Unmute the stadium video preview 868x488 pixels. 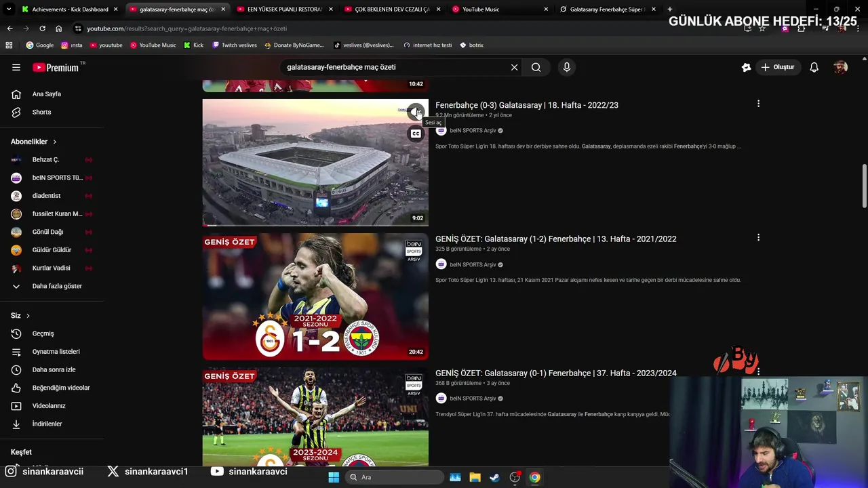coord(416,112)
